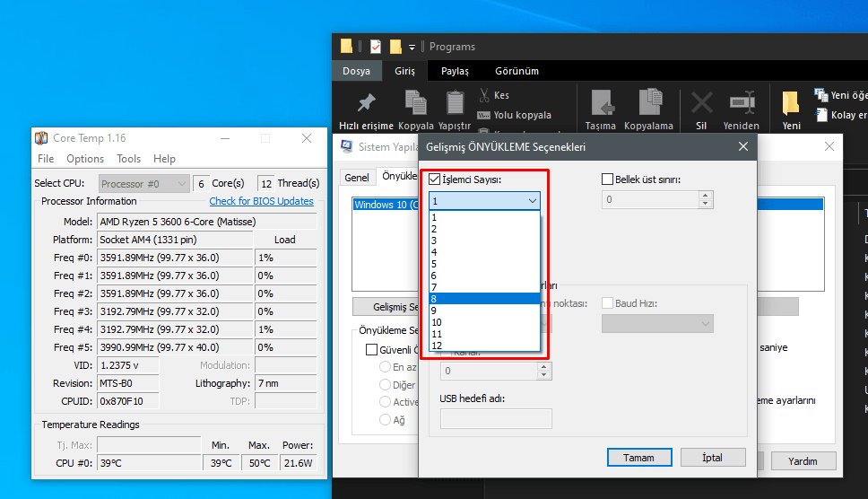Switch to the Görünüm ribbon tab
This screenshot has height=499, width=868.
coord(517,71)
